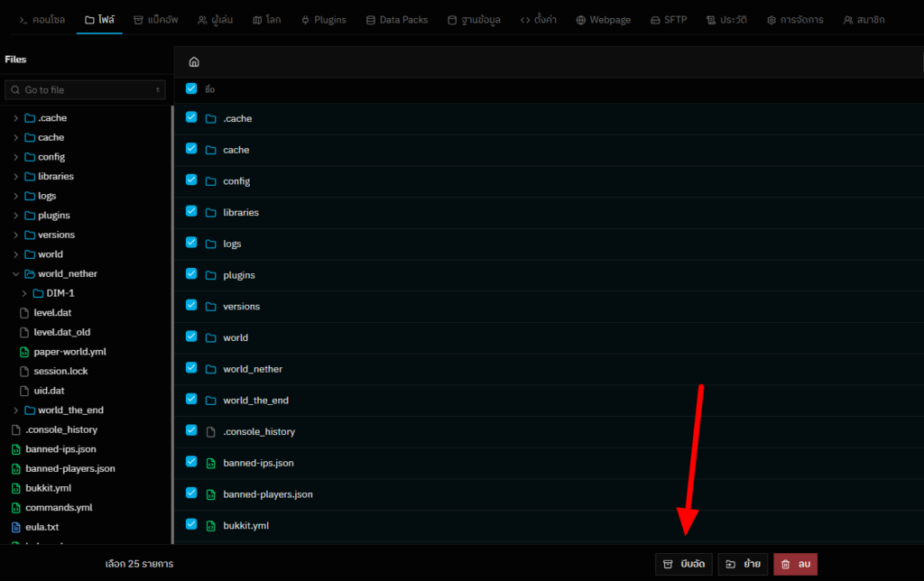
Task: Uncheck the plugins folder row
Action: click(x=190, y=273)
